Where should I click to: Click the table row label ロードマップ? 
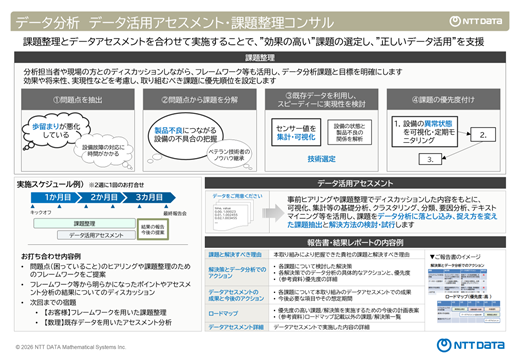pos(223,314)
